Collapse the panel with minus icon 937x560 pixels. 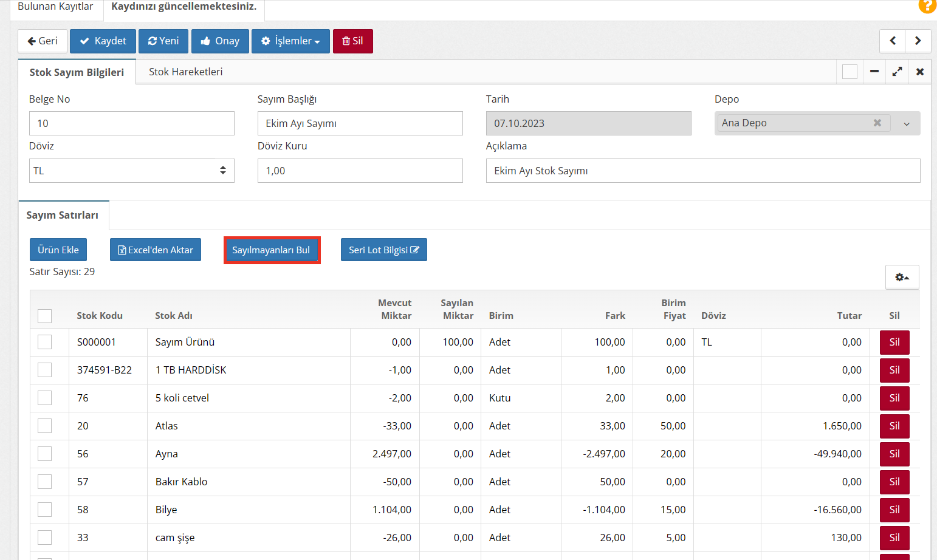(874, 72)
